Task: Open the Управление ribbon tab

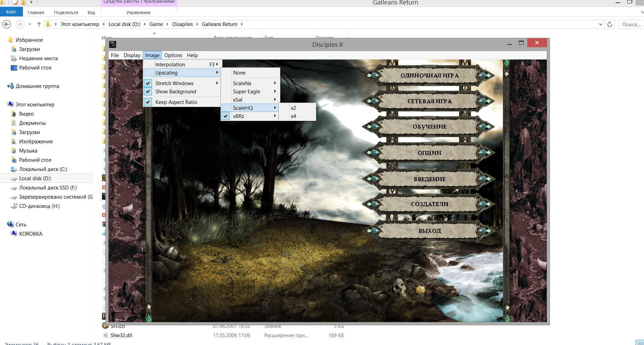Action: pyautogui.click(x=138, y=12)
